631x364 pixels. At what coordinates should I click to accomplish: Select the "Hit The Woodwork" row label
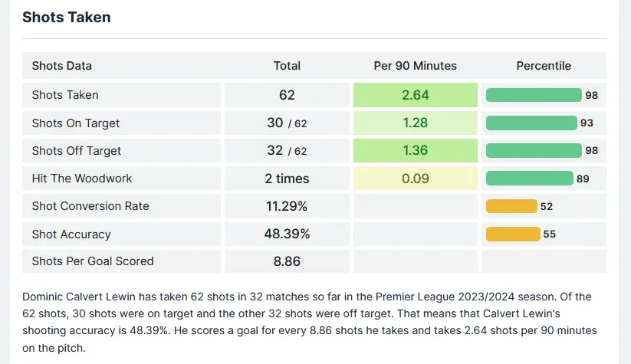(82, 179)
